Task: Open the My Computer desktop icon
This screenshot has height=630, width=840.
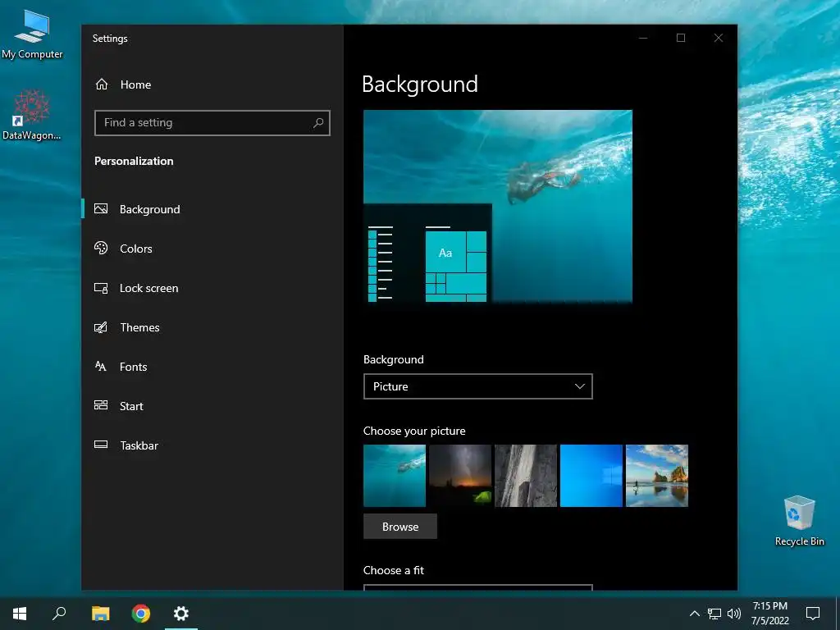Action: (x=32, y=34)
